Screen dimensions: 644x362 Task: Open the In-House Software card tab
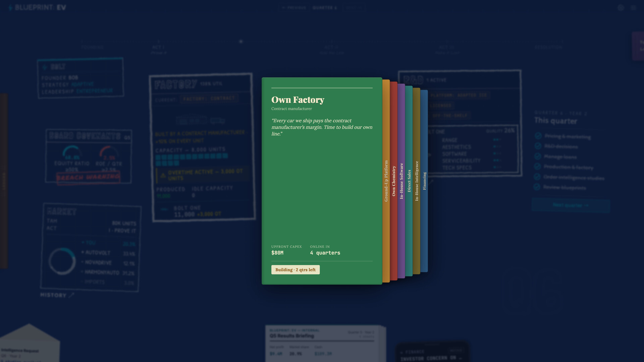[x=401, y=181]
